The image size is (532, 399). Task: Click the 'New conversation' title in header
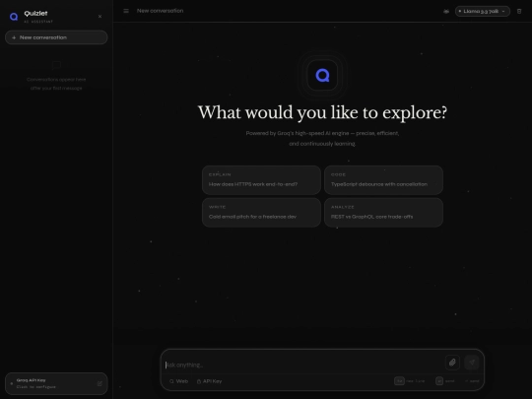(x=160, y=11)
